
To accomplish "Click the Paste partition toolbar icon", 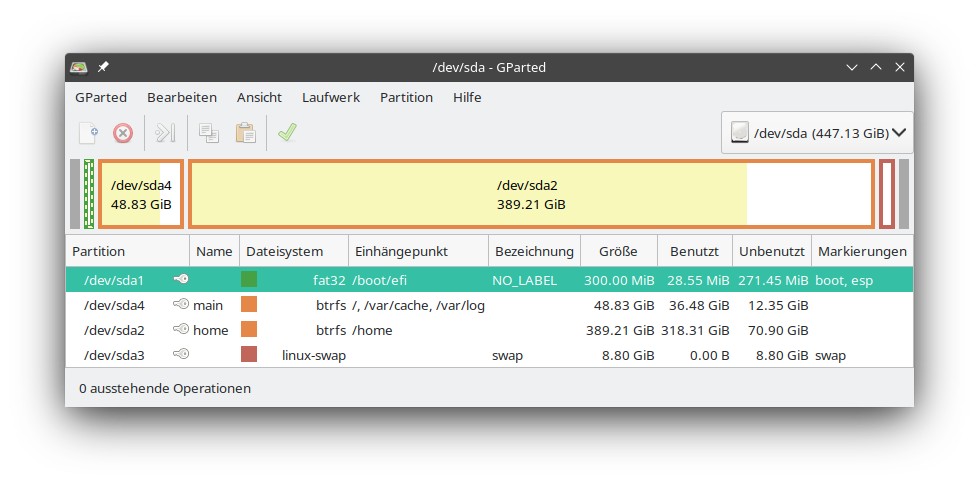I will pos(245,133).
